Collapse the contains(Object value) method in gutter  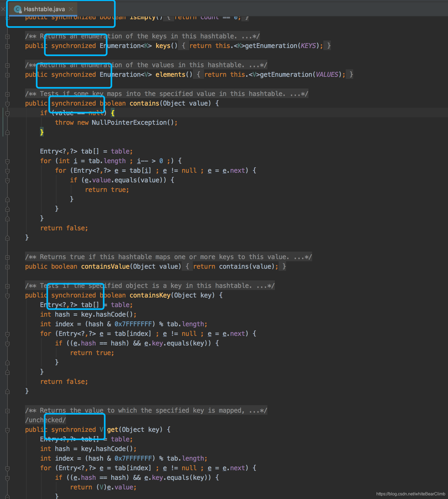click(x=7, y=104)
